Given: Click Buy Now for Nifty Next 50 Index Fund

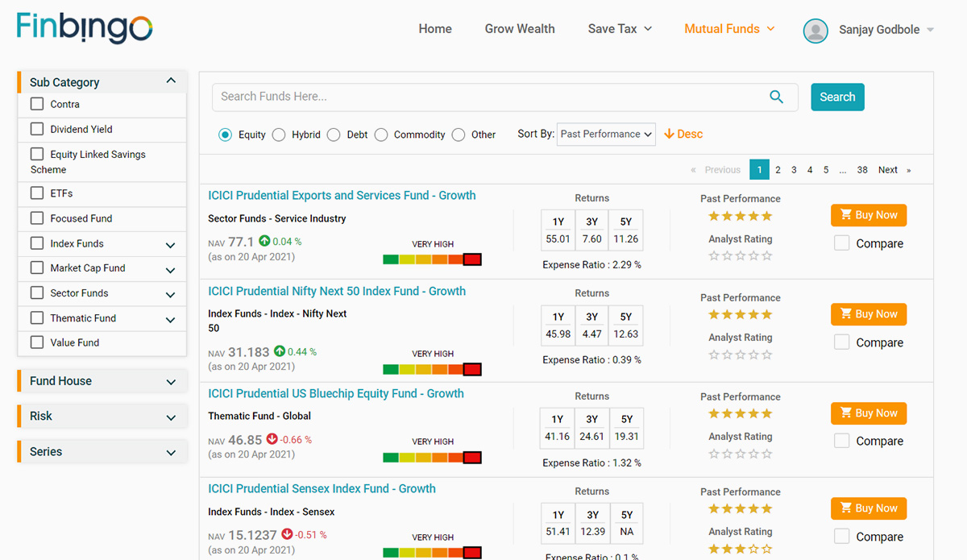Looking at the screenshot, I should (x=869, y=314).
